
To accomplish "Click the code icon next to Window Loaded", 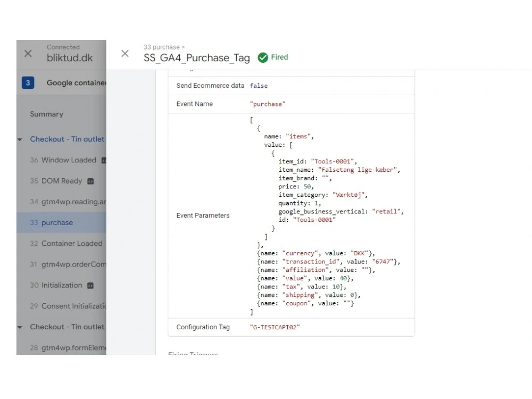I will [104, 160].
